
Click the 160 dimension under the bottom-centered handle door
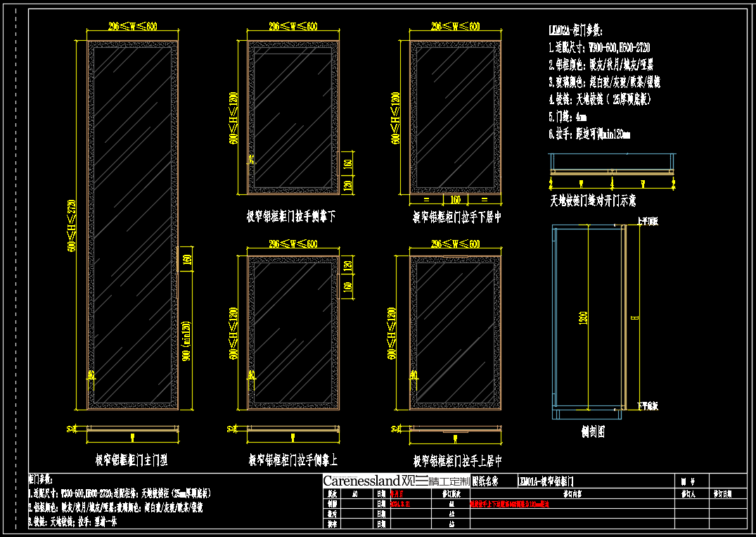456,199
